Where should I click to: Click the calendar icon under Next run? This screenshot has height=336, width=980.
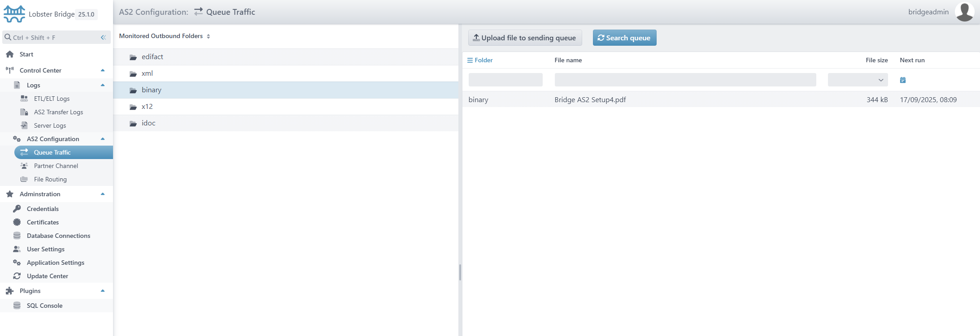point(903,80)
